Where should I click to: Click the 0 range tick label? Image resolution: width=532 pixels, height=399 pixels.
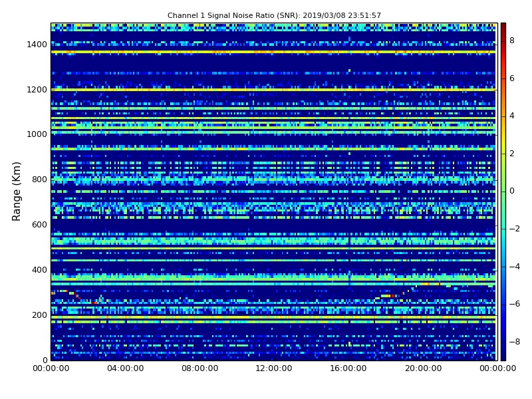[x=45, y=360]
